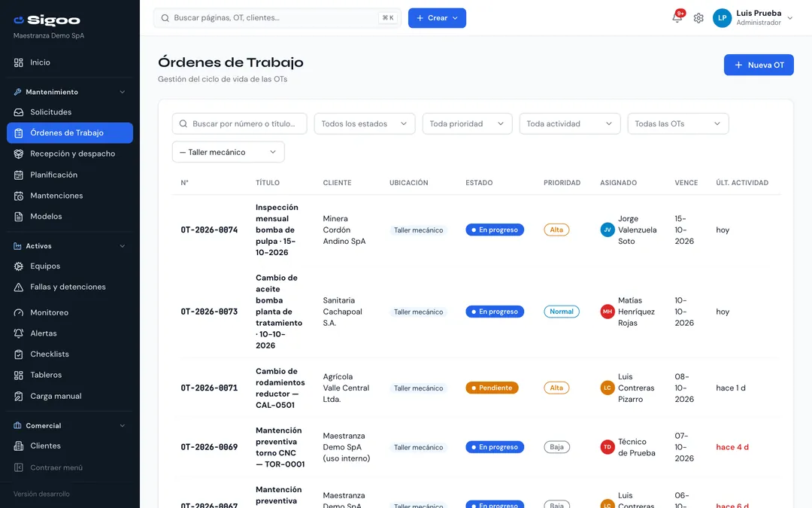Image resolution: width=812 pixels, height=508 pixels.
Task: Open the Todos los estados dropdown
Action: click(365, 124)
